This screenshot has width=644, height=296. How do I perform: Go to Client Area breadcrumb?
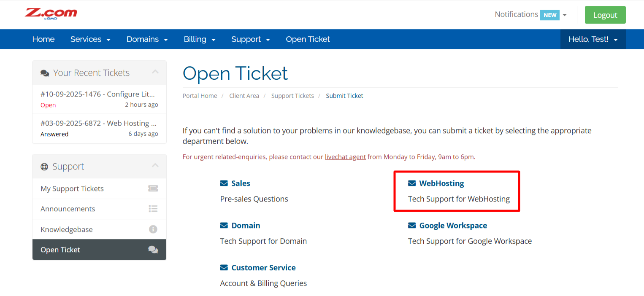click(x=244, y=96)
